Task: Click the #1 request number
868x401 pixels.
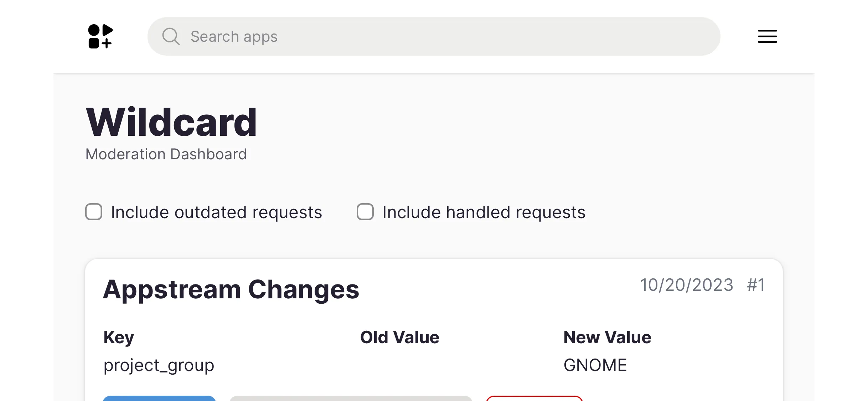Action: pos(756,285)
